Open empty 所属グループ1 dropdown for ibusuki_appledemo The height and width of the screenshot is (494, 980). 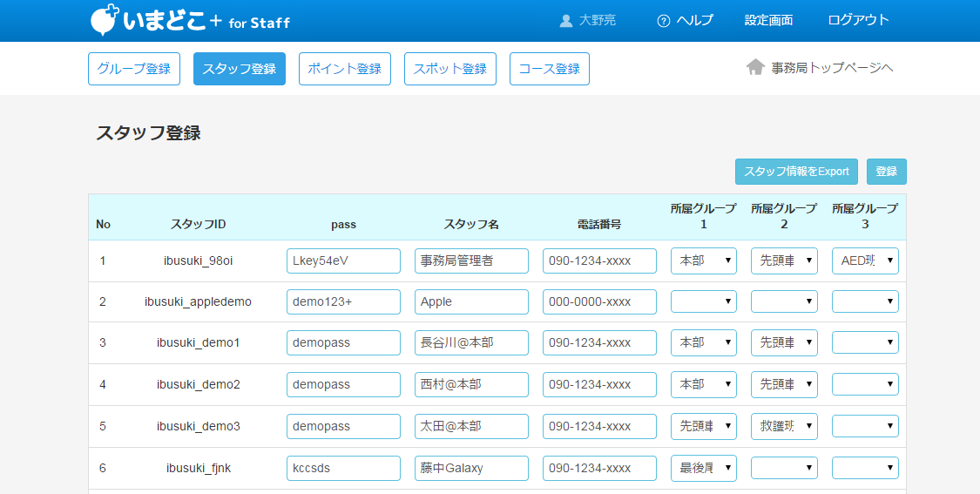pos(704,301)
